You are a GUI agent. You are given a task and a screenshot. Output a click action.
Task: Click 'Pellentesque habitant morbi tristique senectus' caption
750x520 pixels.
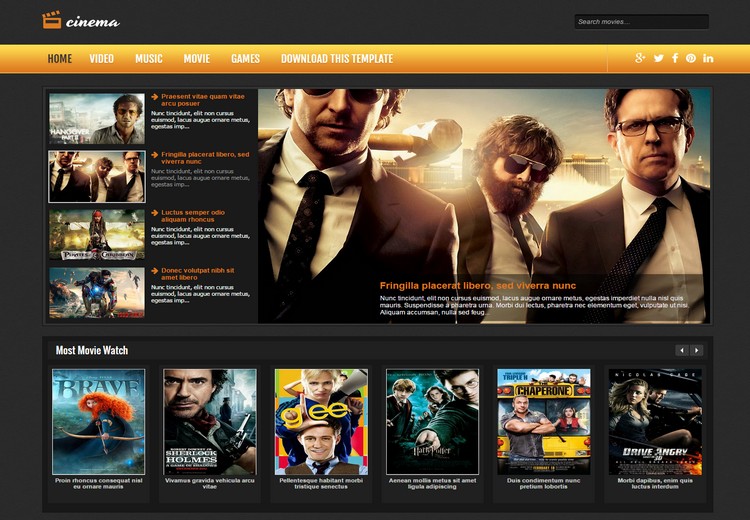click(x=321, y=483)
